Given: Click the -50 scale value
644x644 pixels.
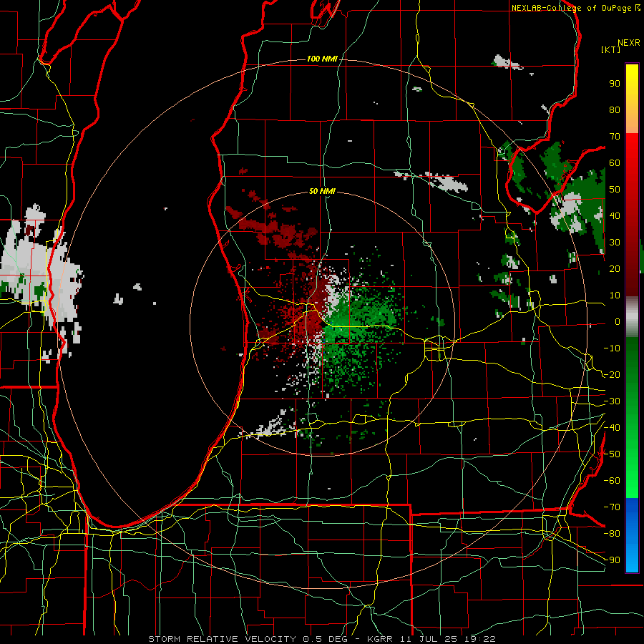Looking at the screenshot, I should (612, 454).
